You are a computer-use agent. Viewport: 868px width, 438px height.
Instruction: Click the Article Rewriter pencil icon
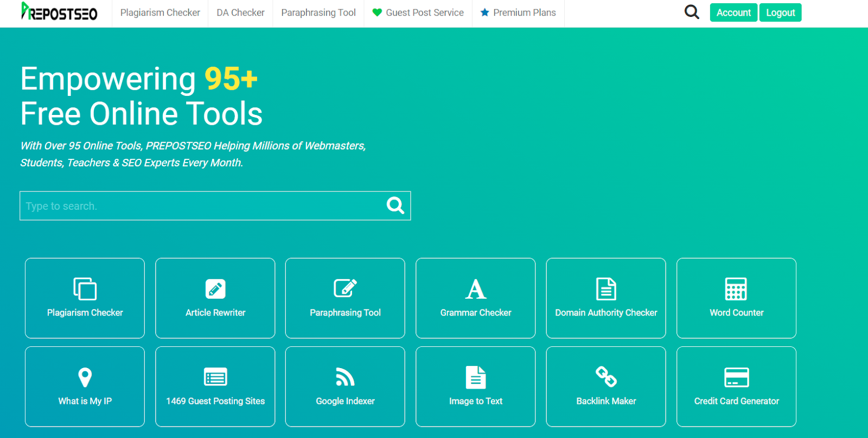click(x=215, y=289)
